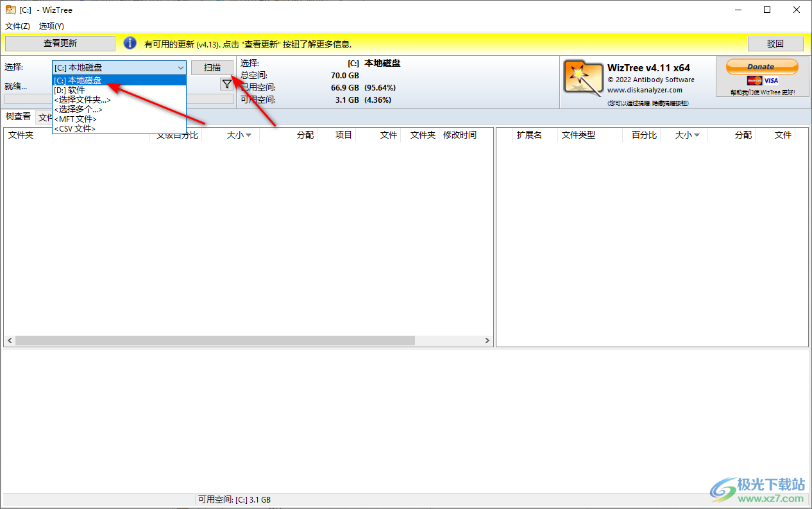Switch to the 树查看 tab
The width and height of the screenshot is (812, 509).
[18, 117]
